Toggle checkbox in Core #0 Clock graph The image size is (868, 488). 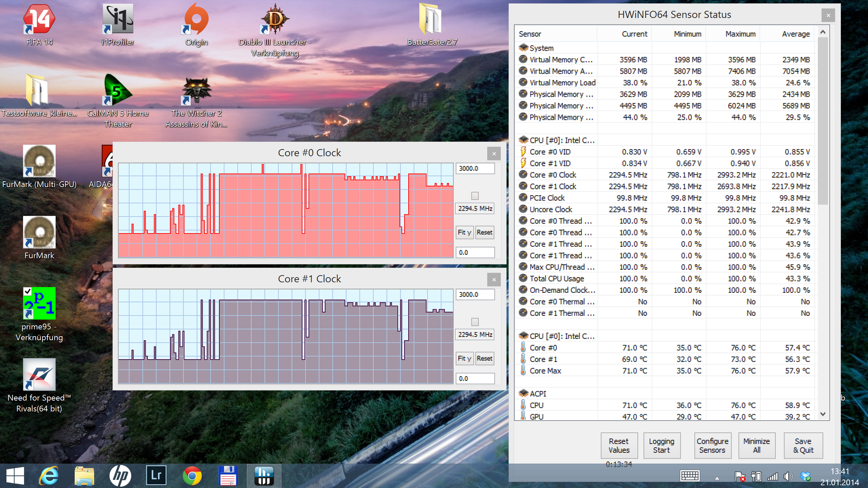point(475,196)
